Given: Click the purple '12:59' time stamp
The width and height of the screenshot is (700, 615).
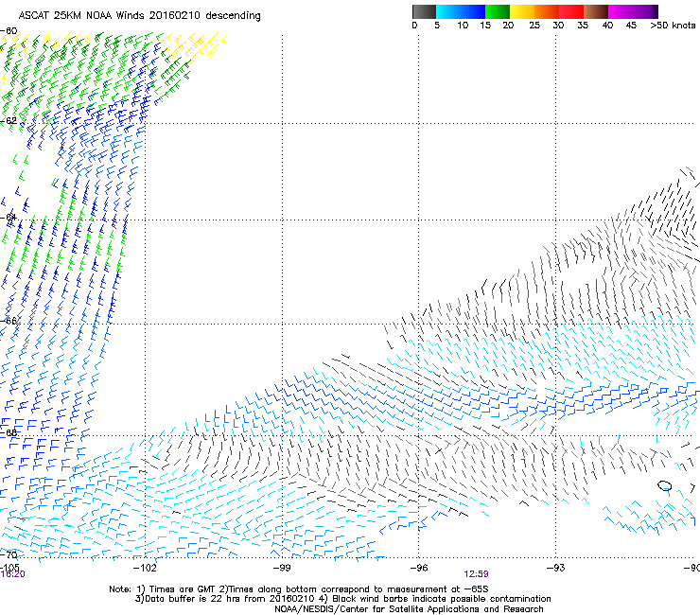Looking at the screenshot, I should [476, 574].
